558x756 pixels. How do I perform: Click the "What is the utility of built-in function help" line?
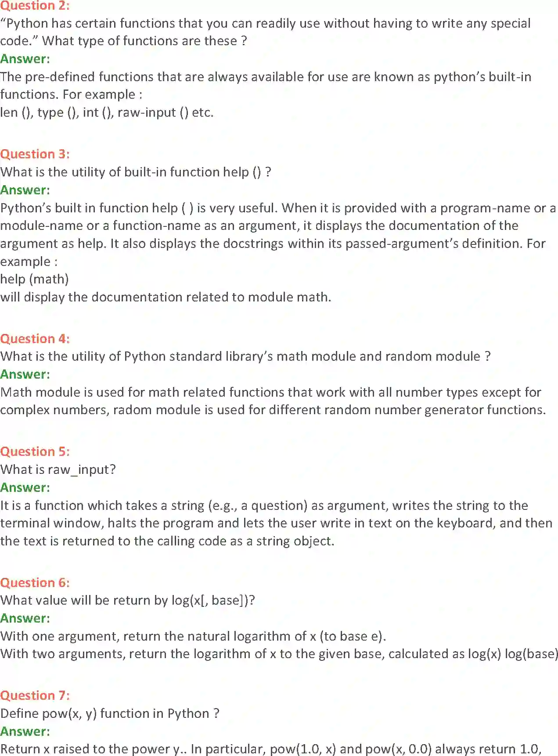pyautogui.click(x=136, y=172)
